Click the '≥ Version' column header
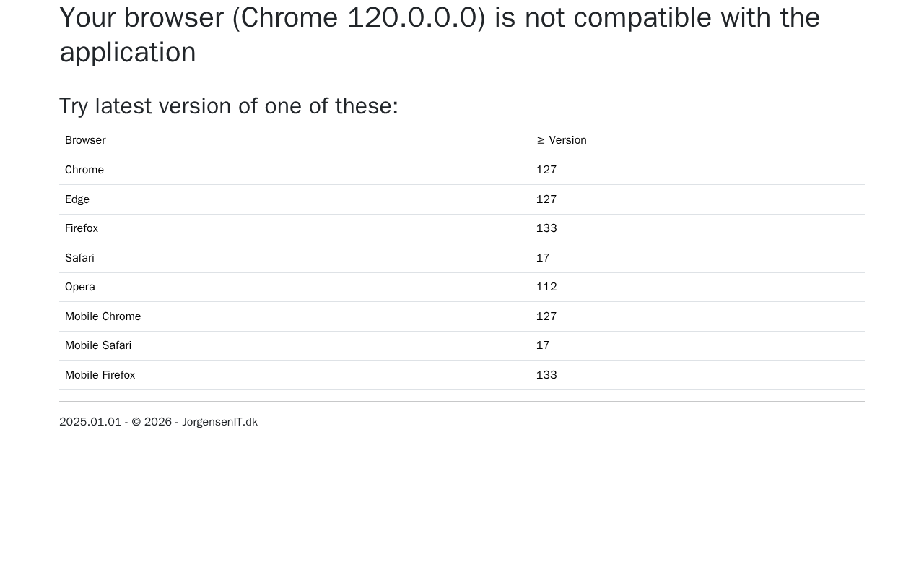Image resolution: width=924 pixels, height=578 pixels. coord(561,140)
